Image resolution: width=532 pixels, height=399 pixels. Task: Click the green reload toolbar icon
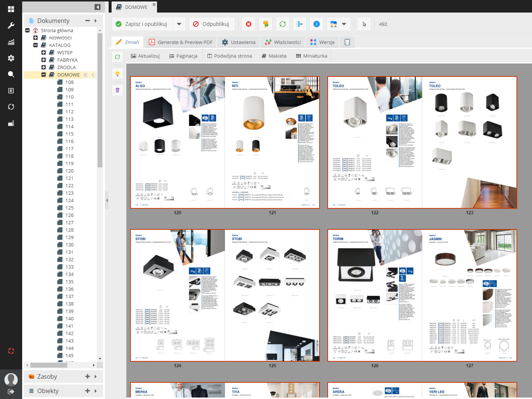[x=283, y=24]
